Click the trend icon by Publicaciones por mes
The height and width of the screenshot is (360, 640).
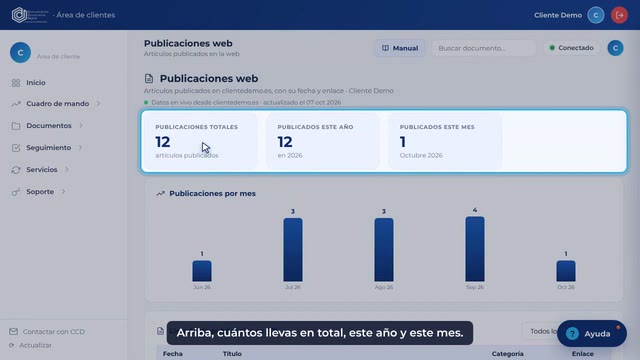click(x=160, y=193)
